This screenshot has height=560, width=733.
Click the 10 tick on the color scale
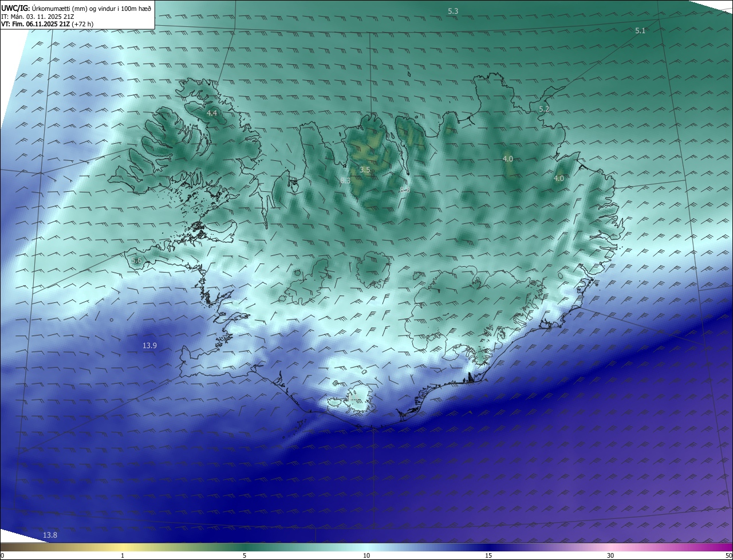[x=366, y=555]
